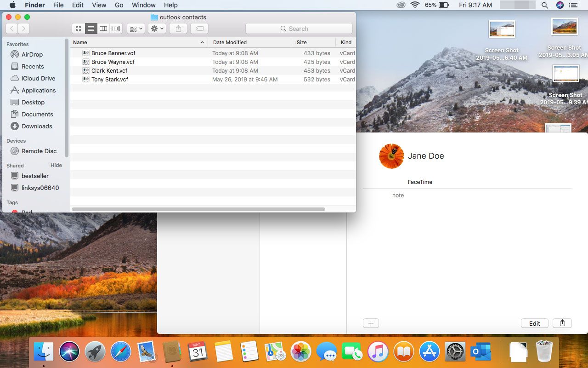Viewport: 588px width, 368px height.
Task: Click the Wi-Fi status icon
Action: click(x=415, y=5)
